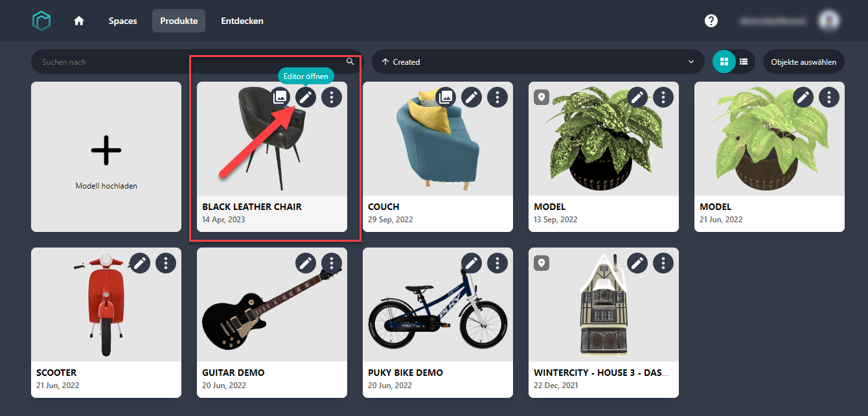The height and width of the screenshot is (416, 868).
Task: Open help question mark icon
Action: click(711, 21)
